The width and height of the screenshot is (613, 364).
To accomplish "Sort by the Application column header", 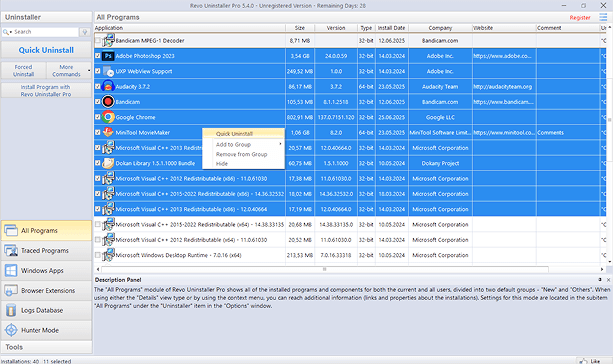I will tap(189, 28).
